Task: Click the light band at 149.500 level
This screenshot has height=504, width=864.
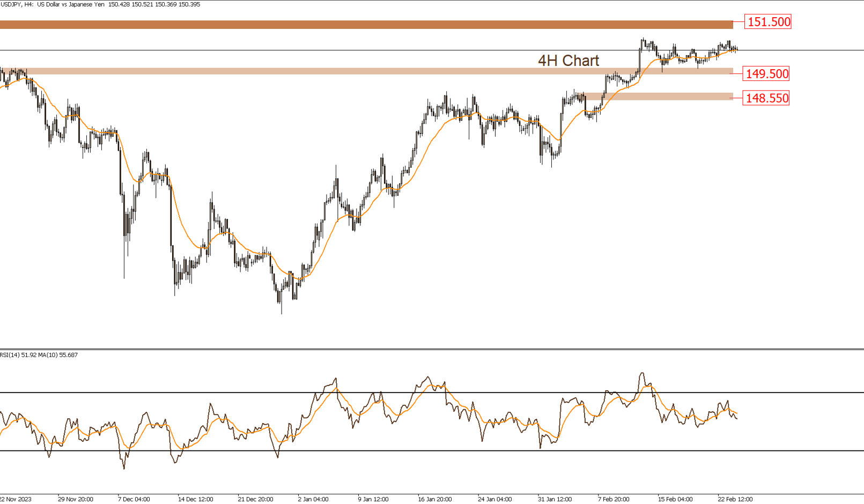Action: coord(366,71)
